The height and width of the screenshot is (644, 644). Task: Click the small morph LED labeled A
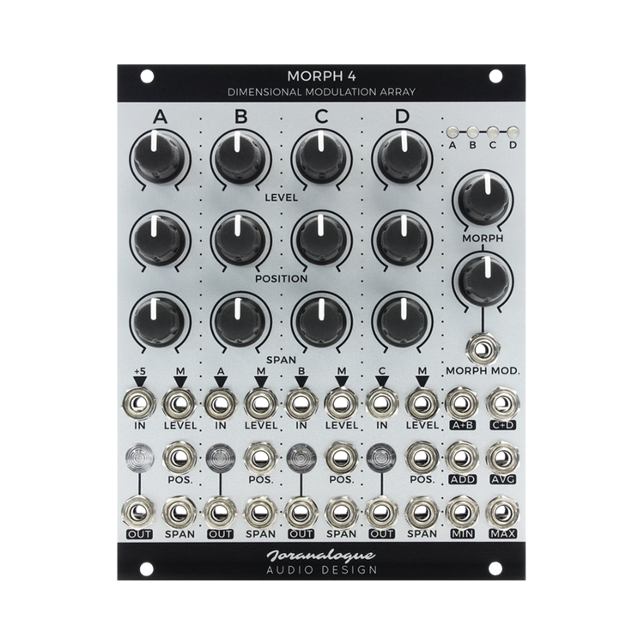pos(453,132)
